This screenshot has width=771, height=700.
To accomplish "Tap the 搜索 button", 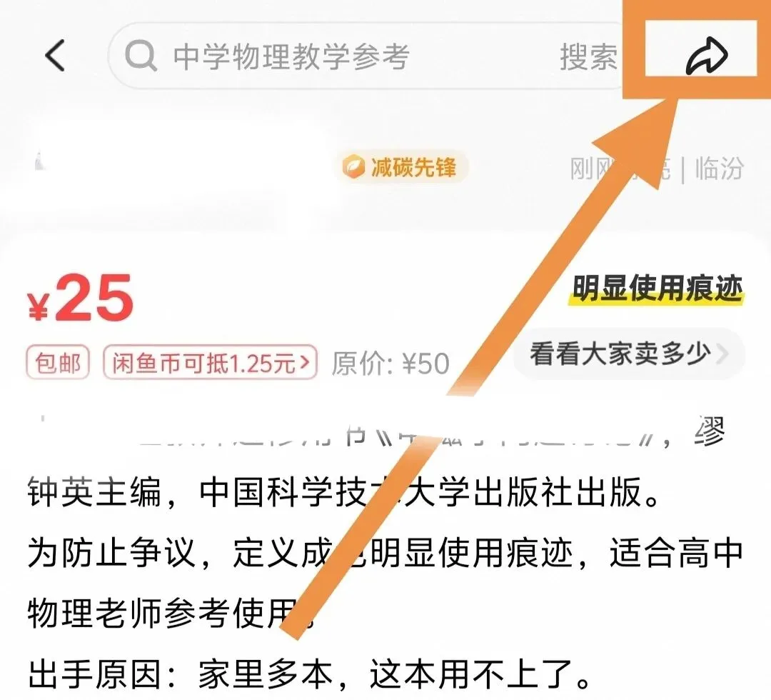I will coord(588,56).
